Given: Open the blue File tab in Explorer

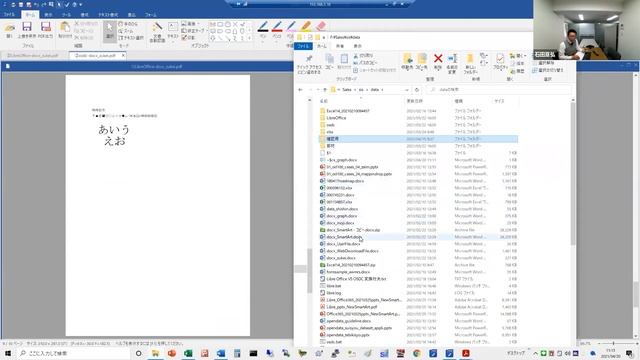Looking at the screenshot, I should [x=303, y=46].
